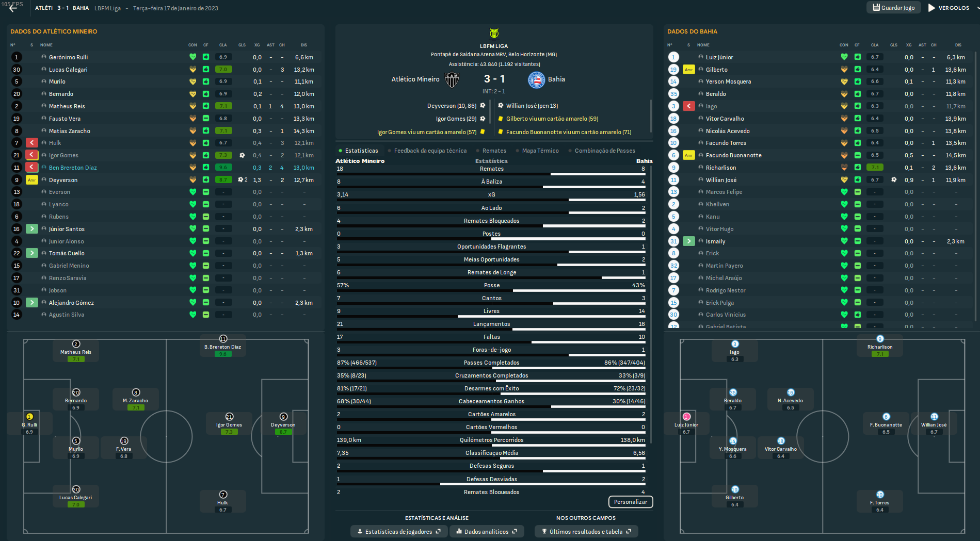This screenshot has height=541, width=980.
Task: Click Deyverson marker on Atlético pitch
Action: click(x=283, y=424)
